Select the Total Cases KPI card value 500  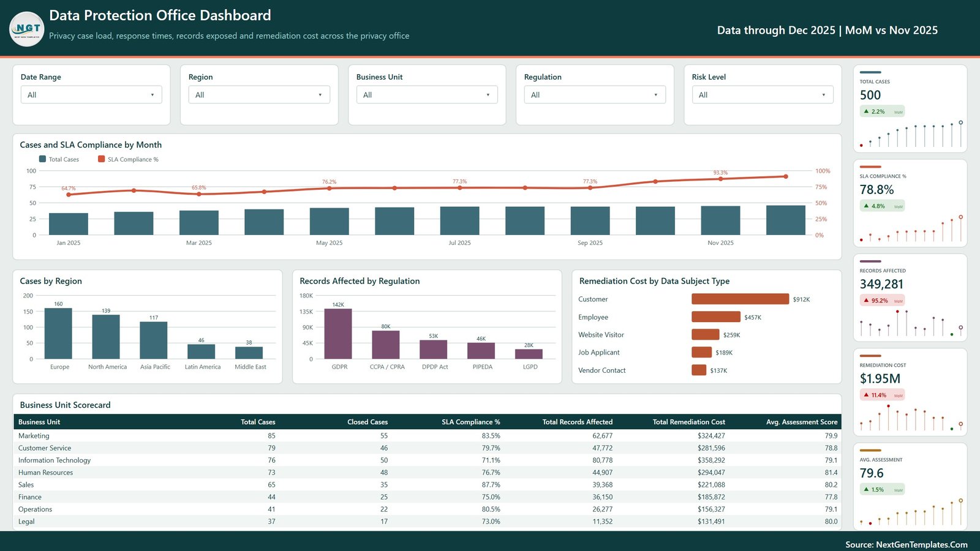tap(870, 95)
